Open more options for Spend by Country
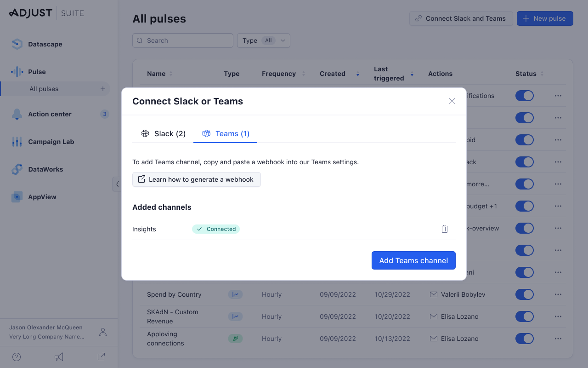Viewport: 588px width, 368px height. click(x=558, y=294)
